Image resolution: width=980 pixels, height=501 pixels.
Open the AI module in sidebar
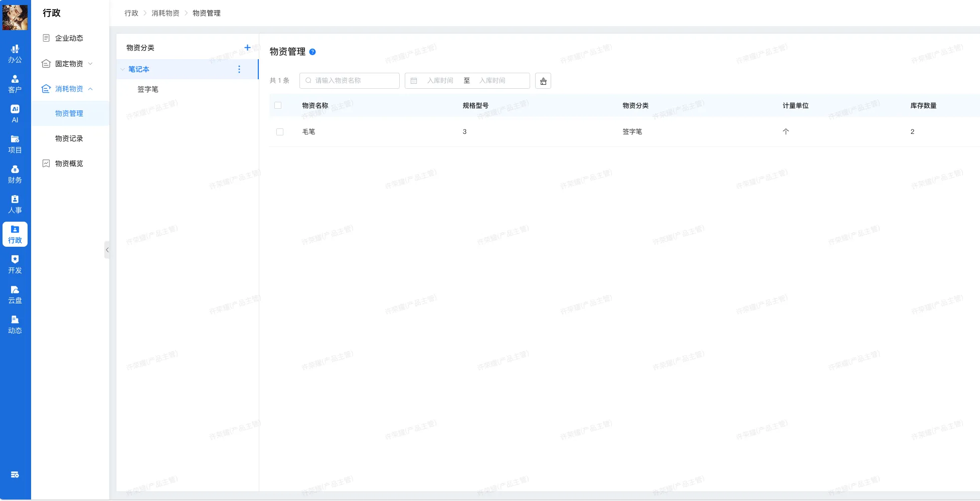[15, 114]
